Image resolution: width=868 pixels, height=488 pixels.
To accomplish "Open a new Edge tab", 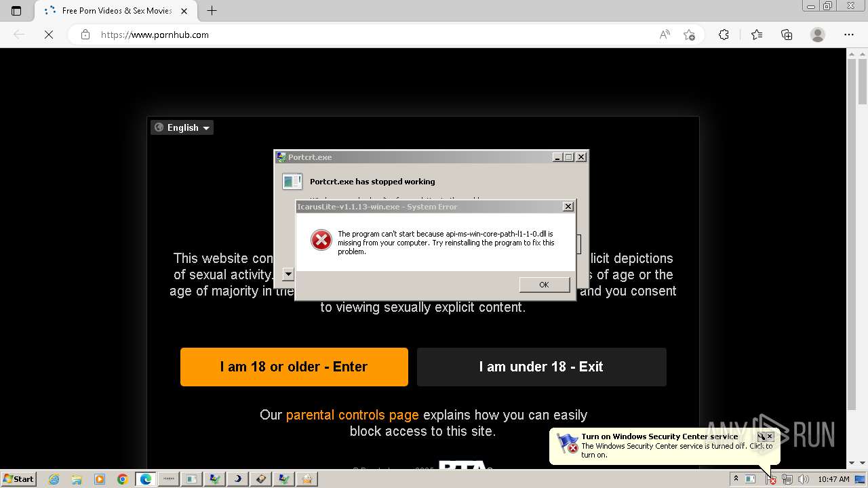I will click(x=212, y=11).
